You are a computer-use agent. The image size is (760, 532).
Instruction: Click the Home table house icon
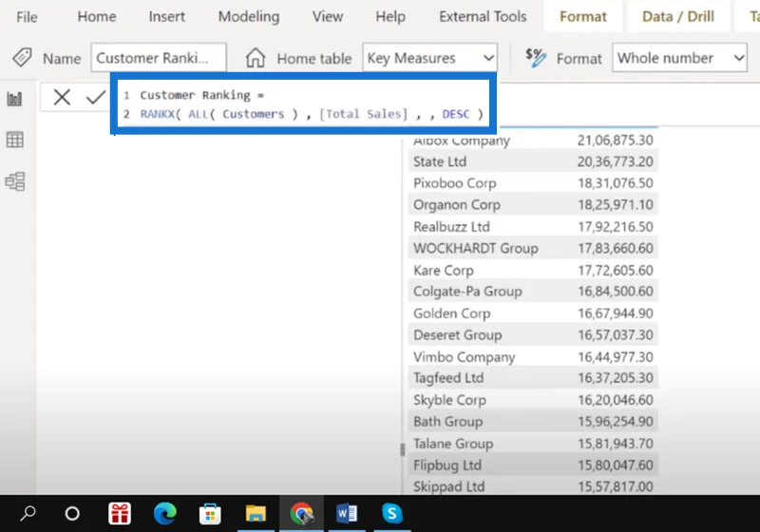256,58
